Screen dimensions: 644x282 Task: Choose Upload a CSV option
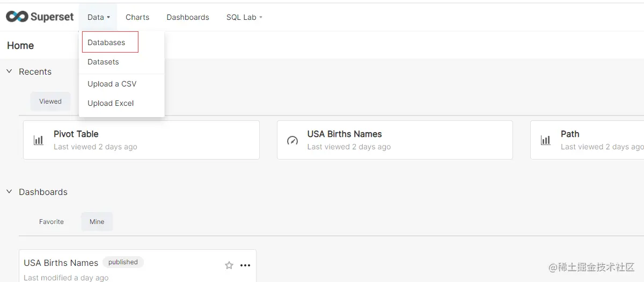[x=112, y=84]
